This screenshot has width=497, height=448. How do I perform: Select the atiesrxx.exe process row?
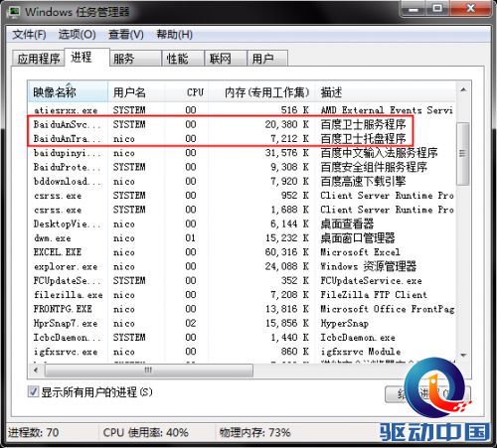[242, 110]
